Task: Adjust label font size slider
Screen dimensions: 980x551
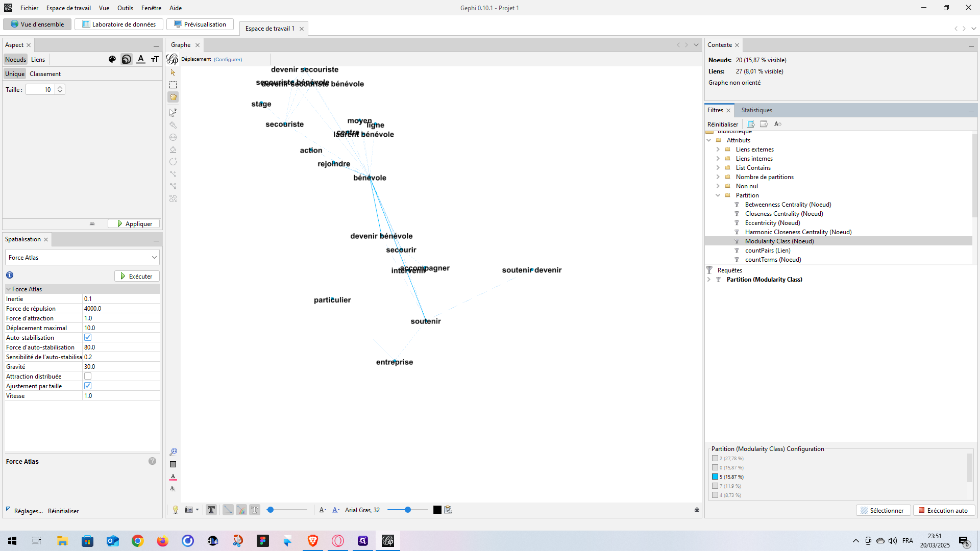Action: click(x=407, y=510)
